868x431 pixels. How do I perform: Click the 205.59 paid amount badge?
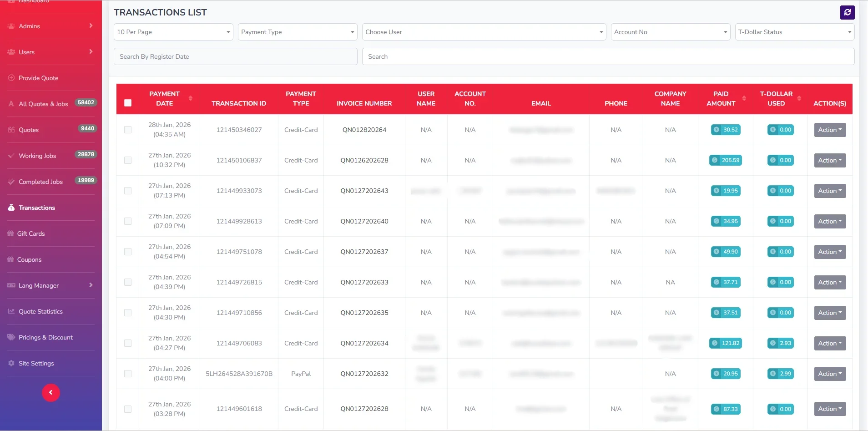[726, 160]
